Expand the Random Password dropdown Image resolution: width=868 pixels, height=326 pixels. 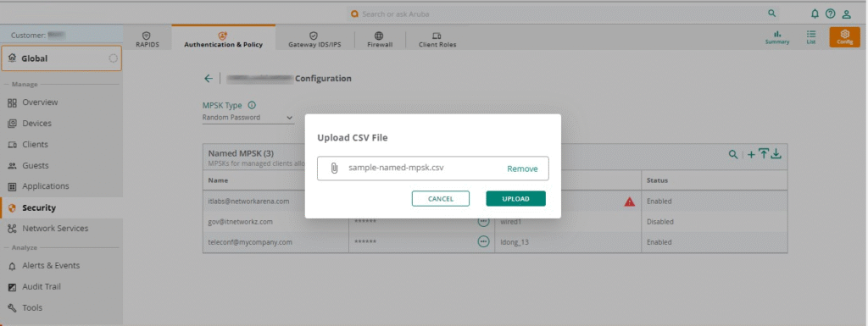248,117
